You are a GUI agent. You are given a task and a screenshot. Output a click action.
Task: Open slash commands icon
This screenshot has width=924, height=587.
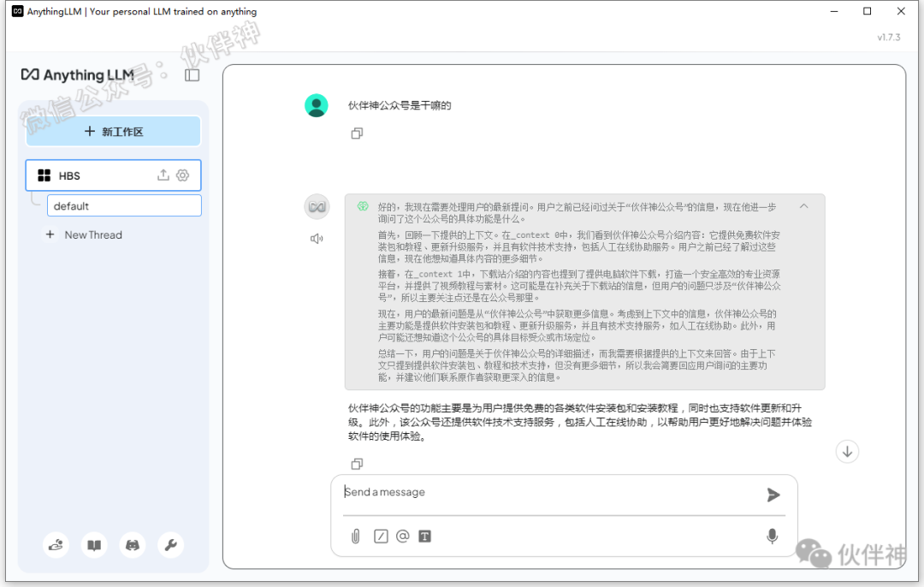point(381,537)
